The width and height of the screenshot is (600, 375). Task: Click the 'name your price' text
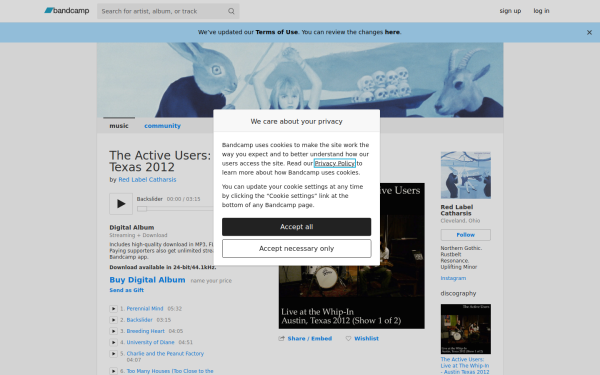(x=211, y=281)
